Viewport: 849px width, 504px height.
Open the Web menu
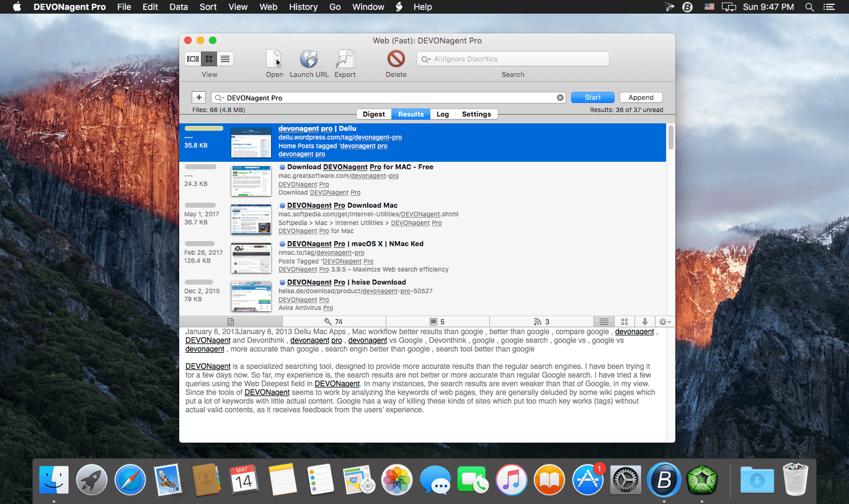click(269, 7)
